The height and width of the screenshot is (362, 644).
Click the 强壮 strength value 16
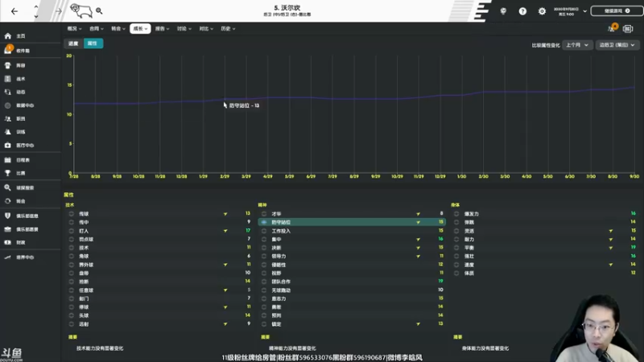(634, 256)
